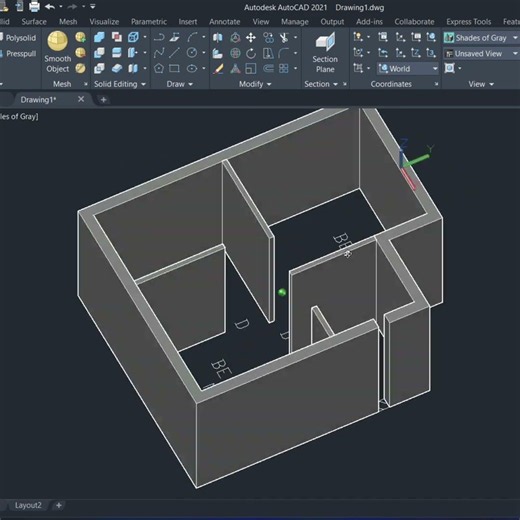Click the Plot printer icon
Image resolution: width=520 pixels, height=520 pixels.
point(34,6)
